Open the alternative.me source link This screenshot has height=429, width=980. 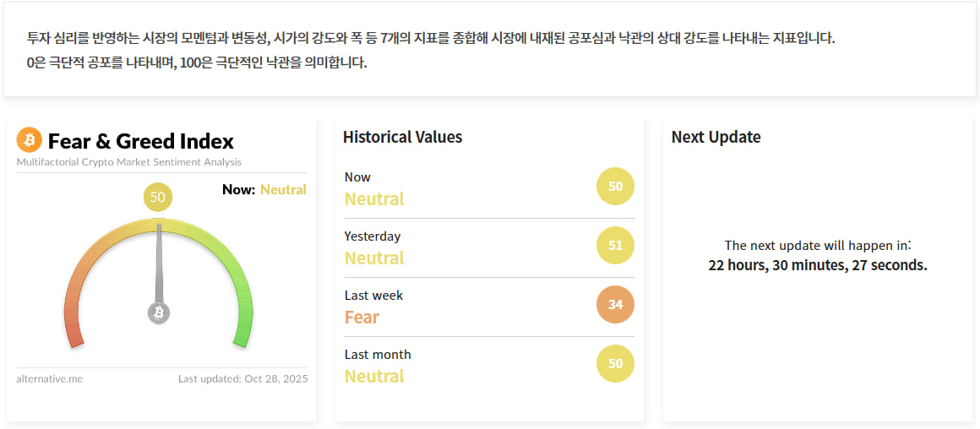pos(50,378)
